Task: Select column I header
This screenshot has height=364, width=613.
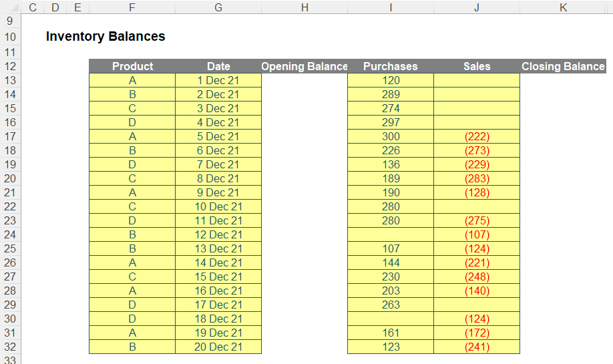Action: pyautogui.click(x=391, y=7)
